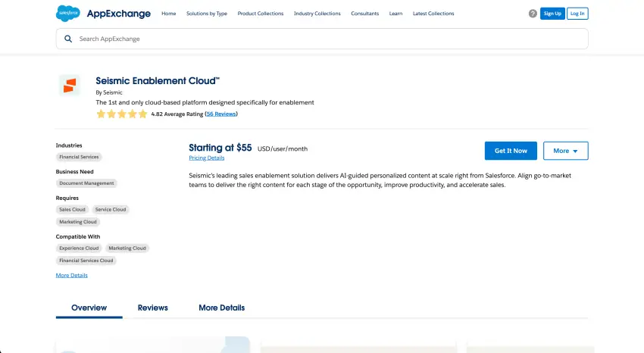Open the Solutions by Type menu
Screen dimensions: 644x353
pyautogui.click(x=206, y=14)
